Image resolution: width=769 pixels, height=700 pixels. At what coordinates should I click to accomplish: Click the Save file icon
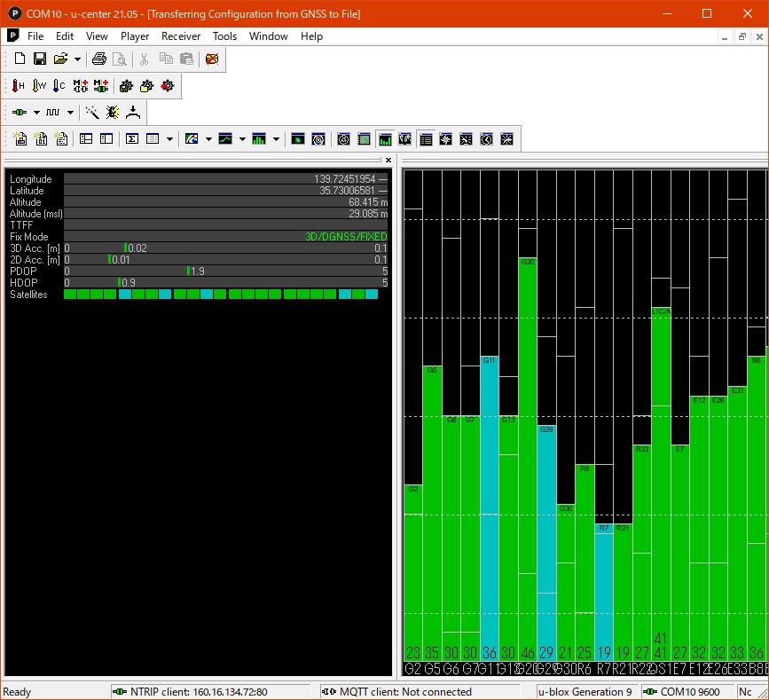coord(40,59)
